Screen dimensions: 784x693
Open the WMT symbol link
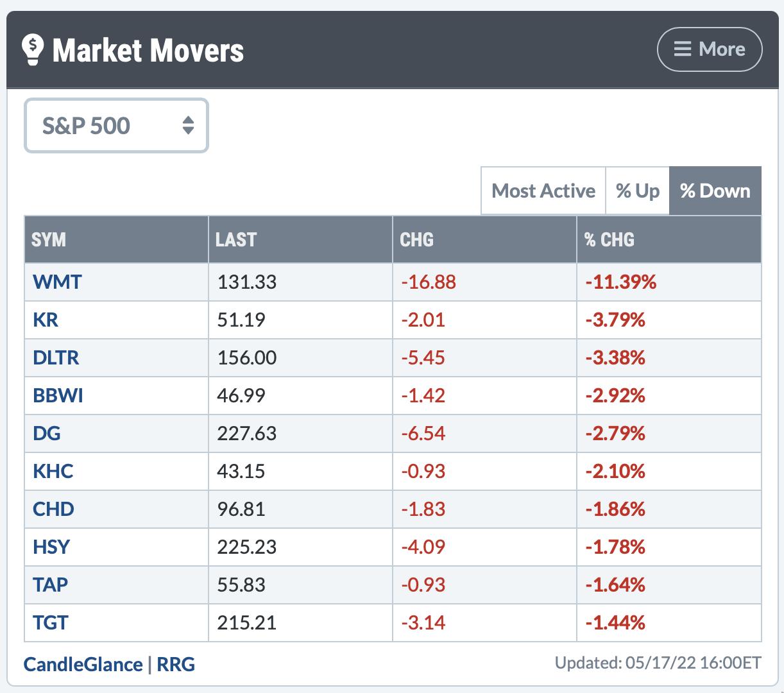(57, 282)
